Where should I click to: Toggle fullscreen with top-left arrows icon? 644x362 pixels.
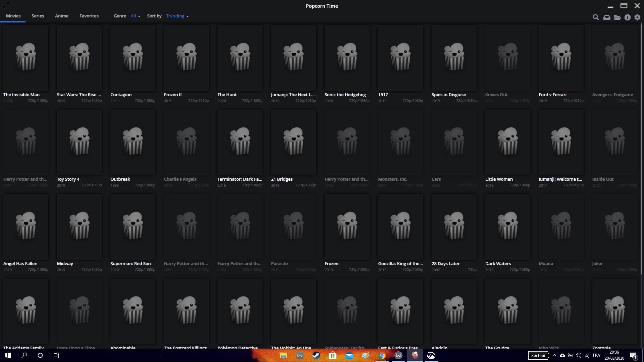click(x=6, y=5)
